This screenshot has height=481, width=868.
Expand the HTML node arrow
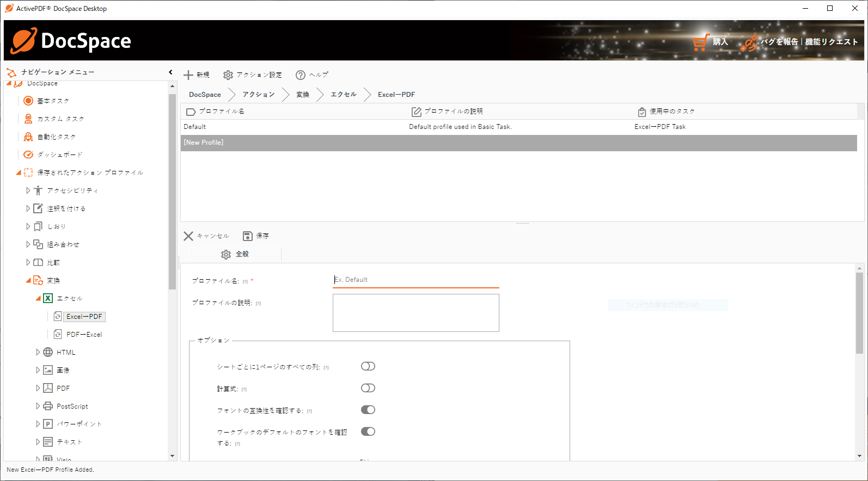pos(38,352)
